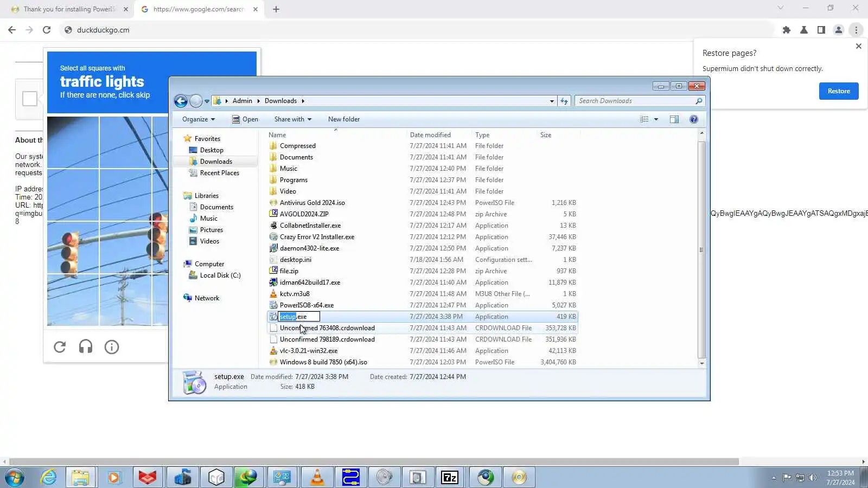Screen dimensions: 868x488
Task: Go back in the browser
Action: pyautogui.click(x=12, y=30)
